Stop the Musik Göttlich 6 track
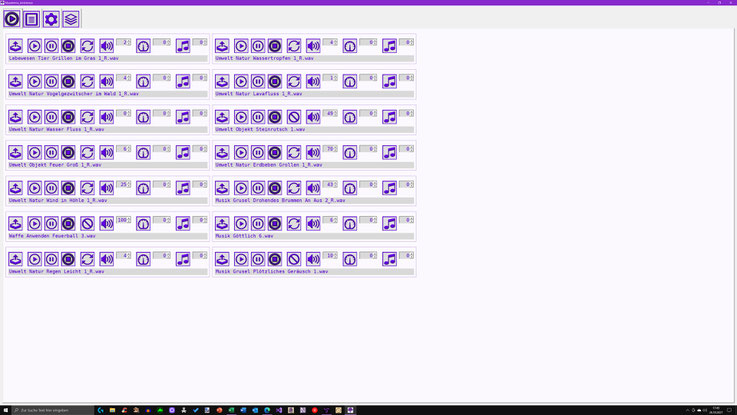Viewport: 737px width, 415px height. point(275,224)
